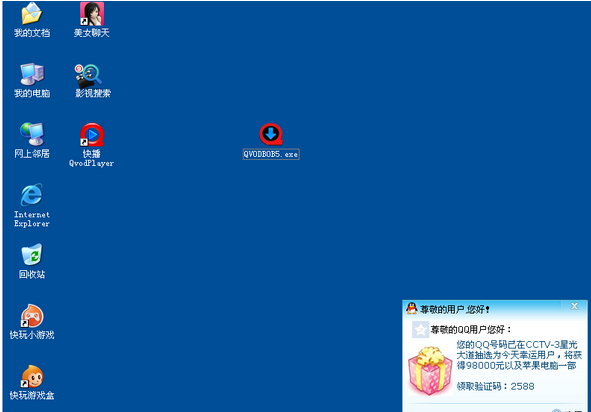This screenshot has width=591, height=412.
Task: Click the 尊敬的QQ用户您好 greeting text
Action: (x=471, y=330)
